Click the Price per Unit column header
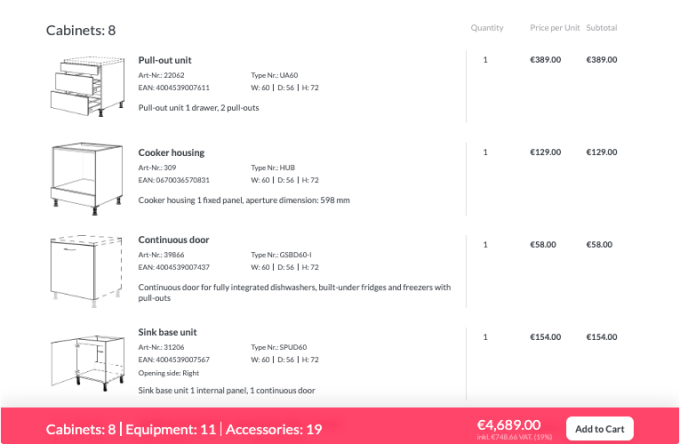 click(555, 27)
